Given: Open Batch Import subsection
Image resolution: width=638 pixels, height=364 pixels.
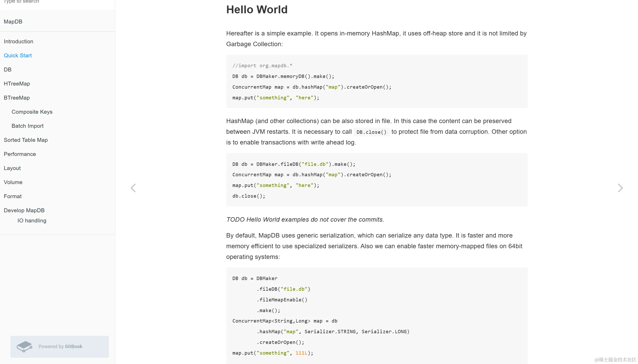Looking at the screenshot, I should tap(28, 126).
